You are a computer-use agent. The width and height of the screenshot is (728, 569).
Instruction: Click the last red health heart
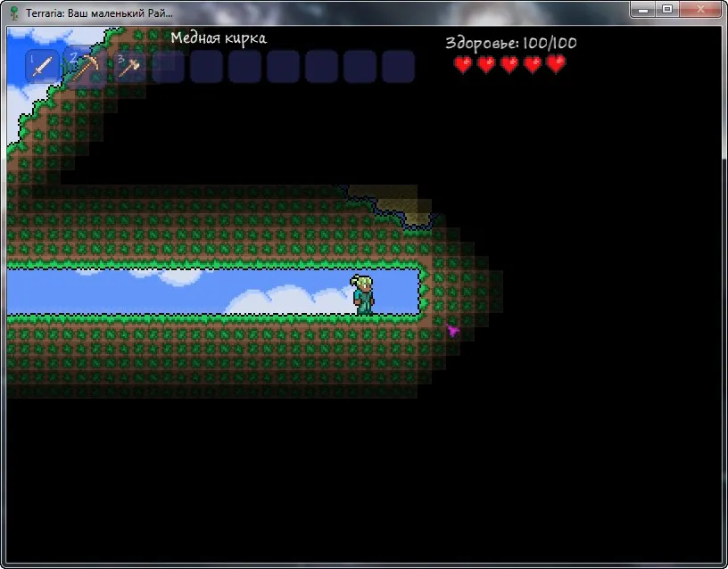click(x=556, y=64)
